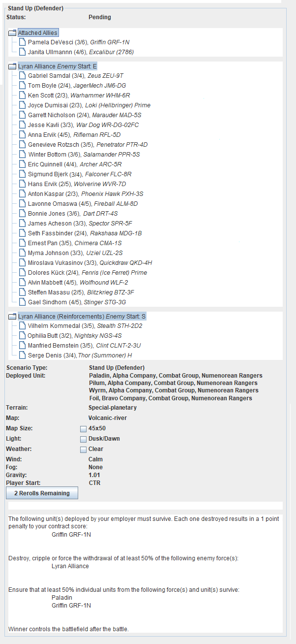Select Winter Bottom Salamander PPR-5S entry
296x644 pixels.
[84, 155]
